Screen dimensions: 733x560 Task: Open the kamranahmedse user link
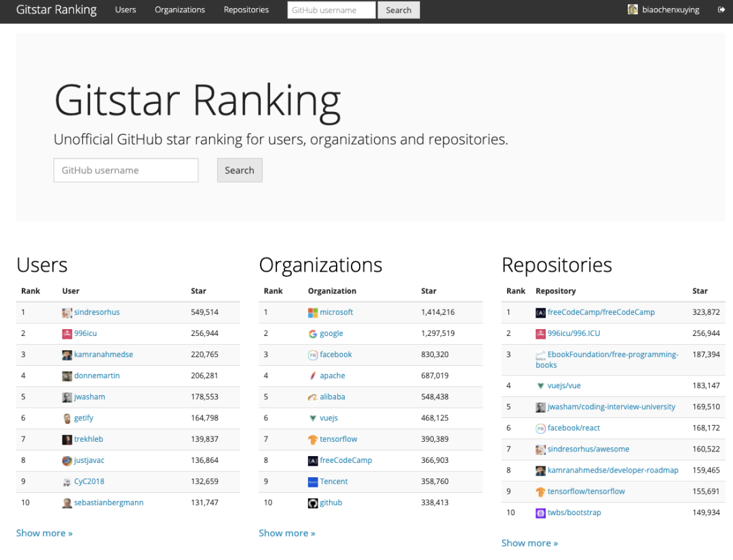[103, 354]
